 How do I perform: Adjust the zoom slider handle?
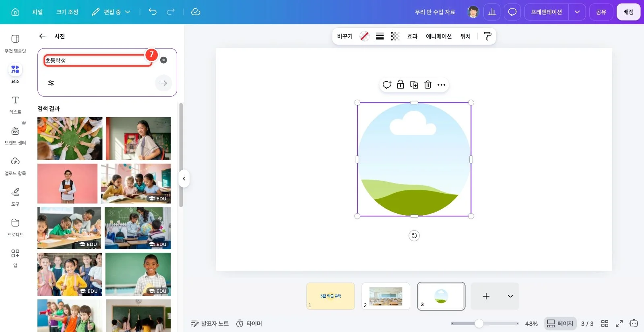479,324
